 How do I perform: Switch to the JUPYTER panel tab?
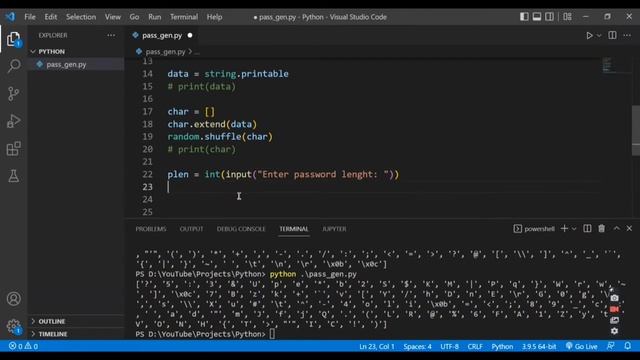click(334, 229)
